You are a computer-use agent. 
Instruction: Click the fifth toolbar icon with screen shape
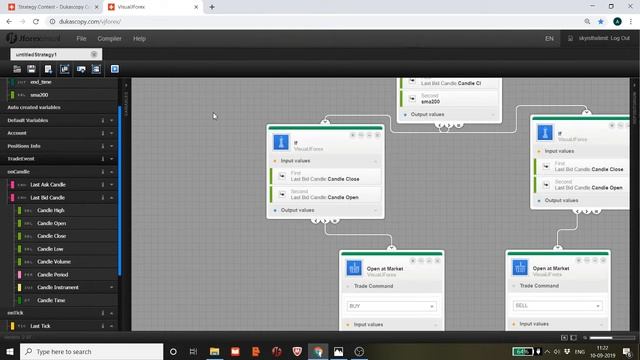[81, 69]
